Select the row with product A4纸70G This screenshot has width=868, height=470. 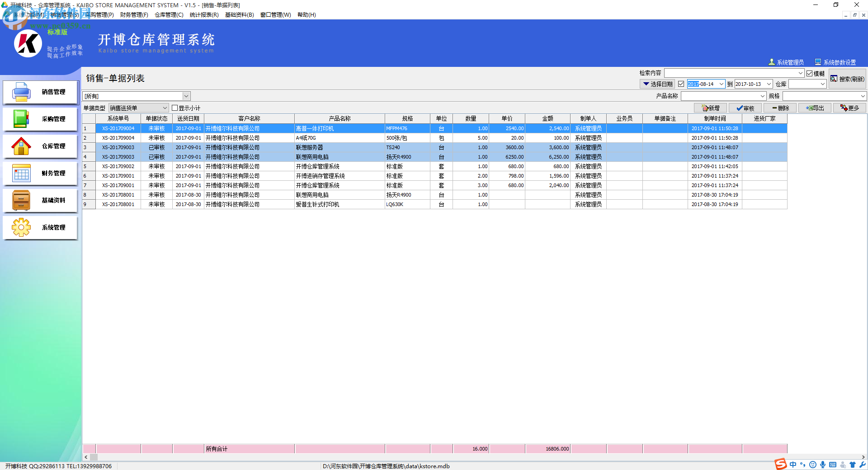pyautogui.click(x=435, y=138)
